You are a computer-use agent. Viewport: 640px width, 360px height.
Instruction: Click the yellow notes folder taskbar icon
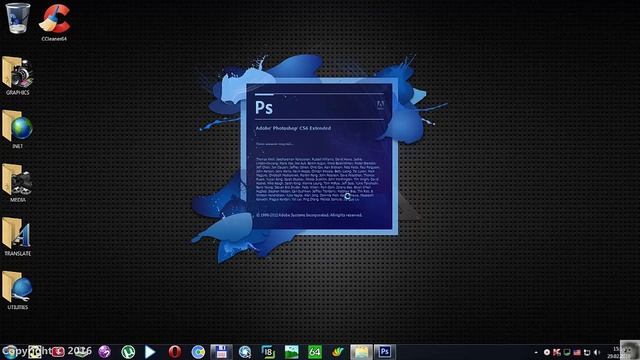(361, 351)
